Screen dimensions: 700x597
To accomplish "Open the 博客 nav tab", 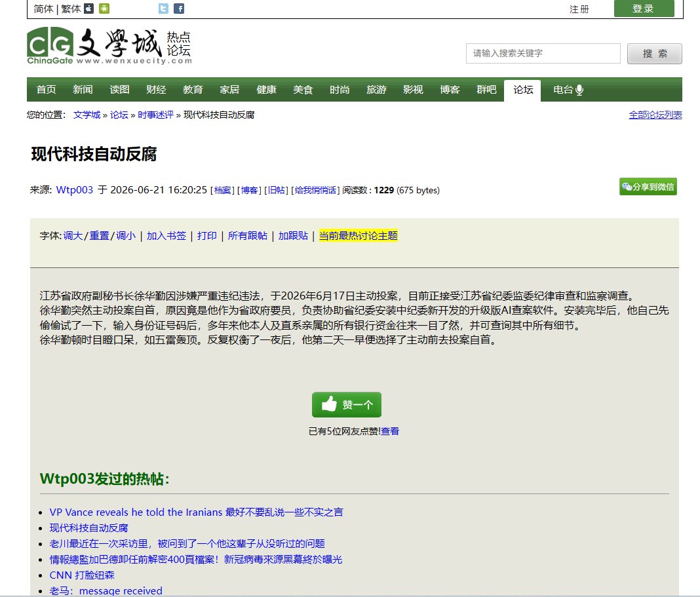I will pos(450,90).
